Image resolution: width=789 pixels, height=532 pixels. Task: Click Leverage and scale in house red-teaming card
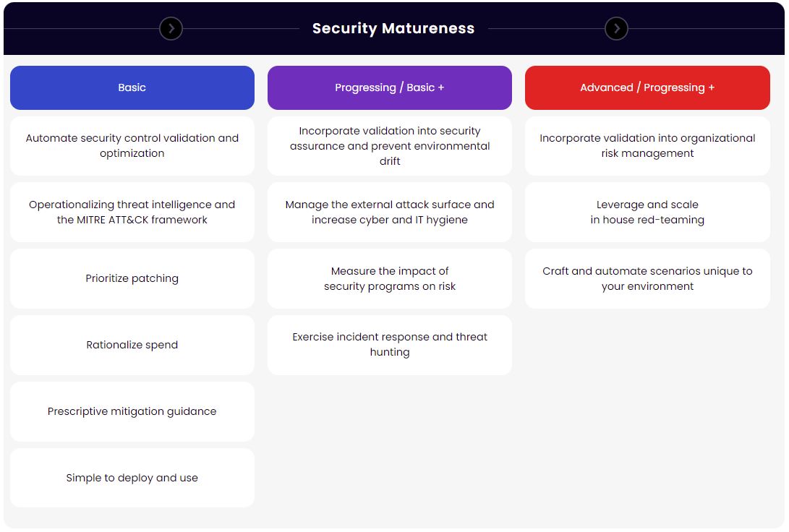pyautogui.click(x=647, y=213)
